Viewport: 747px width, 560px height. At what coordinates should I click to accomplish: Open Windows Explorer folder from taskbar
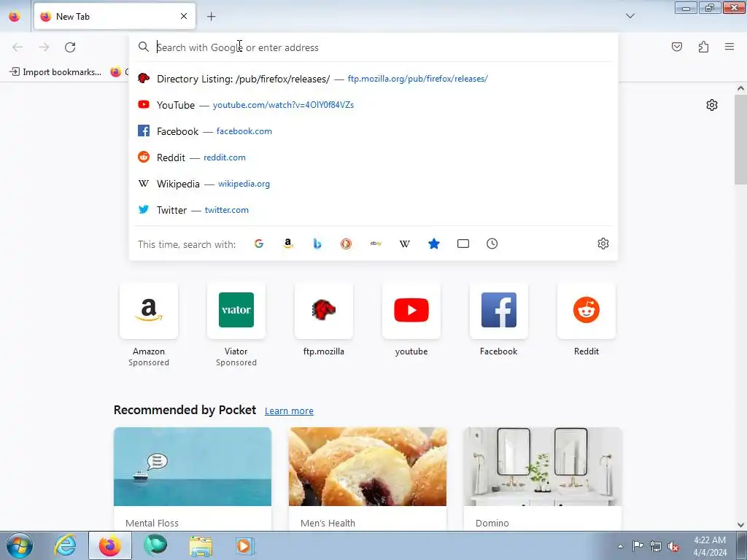[x=201, y=545]
